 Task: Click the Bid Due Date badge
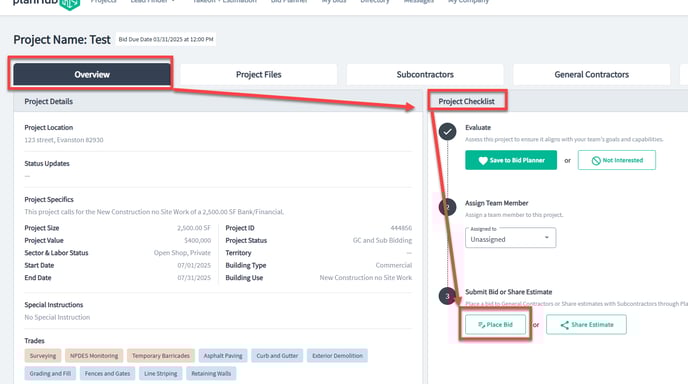coord(166,39)
